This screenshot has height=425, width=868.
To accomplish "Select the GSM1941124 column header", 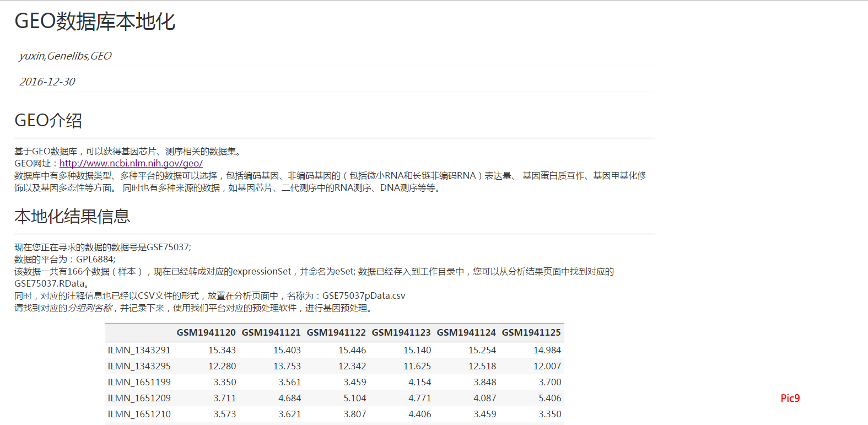I will click(466, 332).
